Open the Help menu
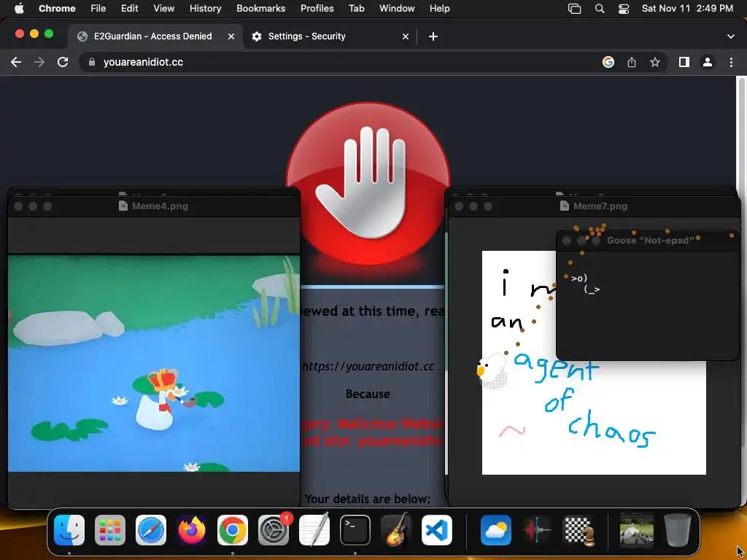 pos(439,9)
